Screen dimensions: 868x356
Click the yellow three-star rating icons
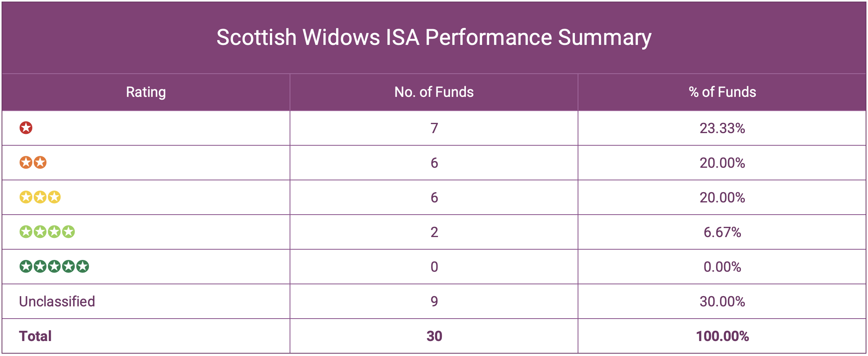coord(40,197)
